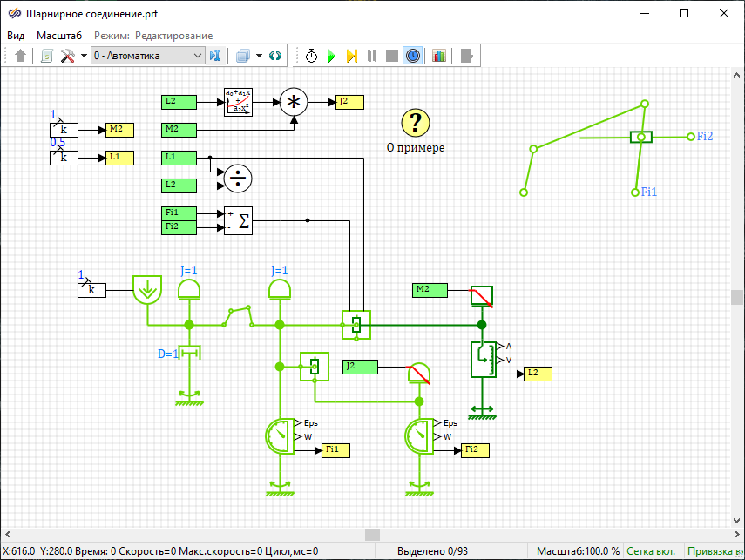Image resolution: width=745 pixels, height=560 pixels.
Task: Open the '0 - Автоматика' library dropdown
Action: [x=147, y=56]
